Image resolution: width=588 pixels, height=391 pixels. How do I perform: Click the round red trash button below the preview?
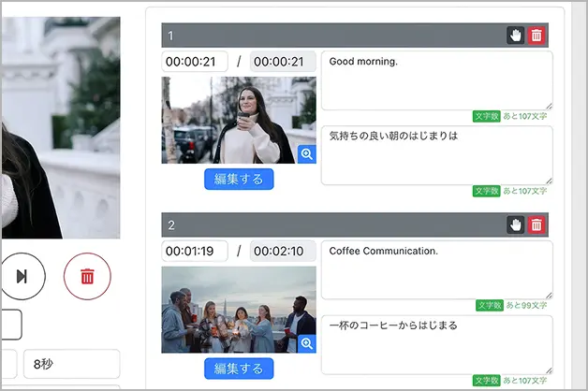pos(87,276)
